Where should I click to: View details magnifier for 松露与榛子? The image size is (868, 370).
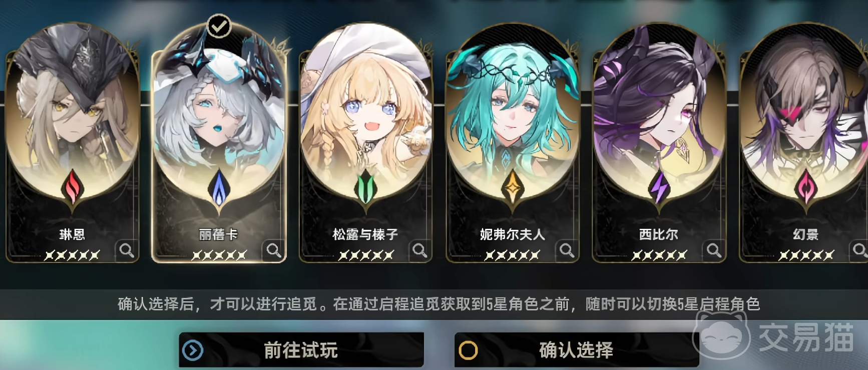(420, 250)
